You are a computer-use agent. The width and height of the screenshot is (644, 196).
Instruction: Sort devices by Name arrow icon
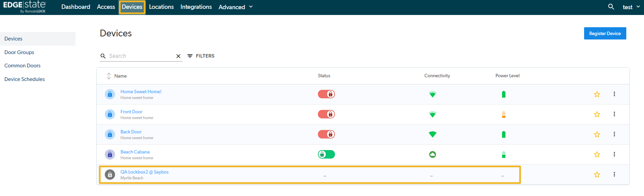(x=109, y=76)
